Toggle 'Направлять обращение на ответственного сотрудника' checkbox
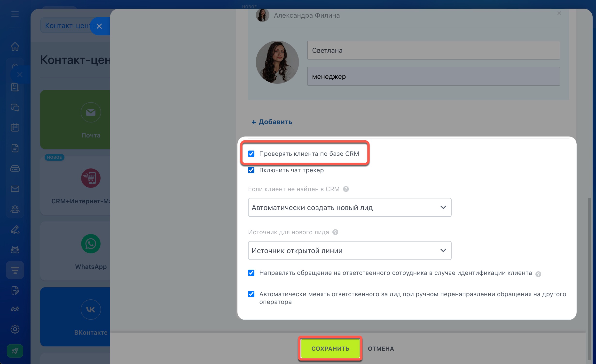 (x=251, y=273)
